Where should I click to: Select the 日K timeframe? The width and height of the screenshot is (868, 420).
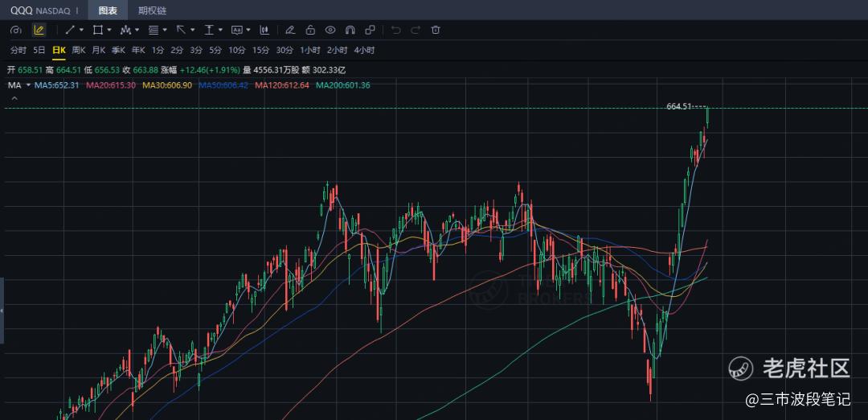(59, 51)
